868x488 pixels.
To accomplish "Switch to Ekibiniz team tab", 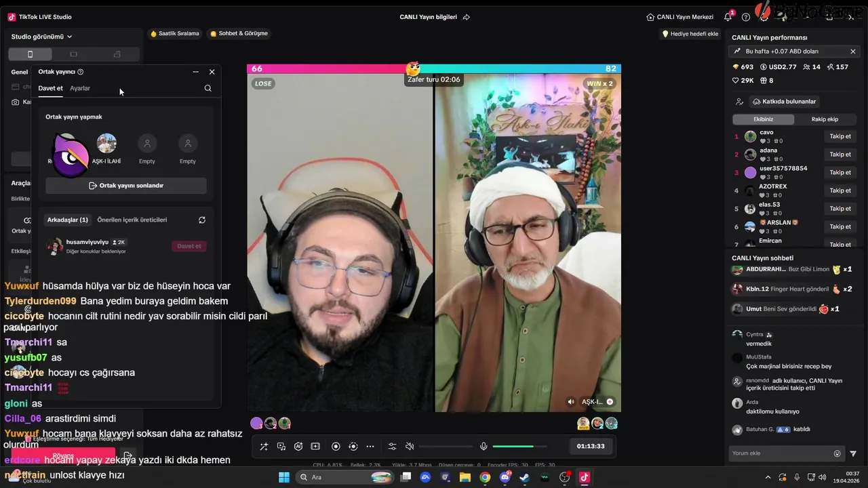I will 763,119.
